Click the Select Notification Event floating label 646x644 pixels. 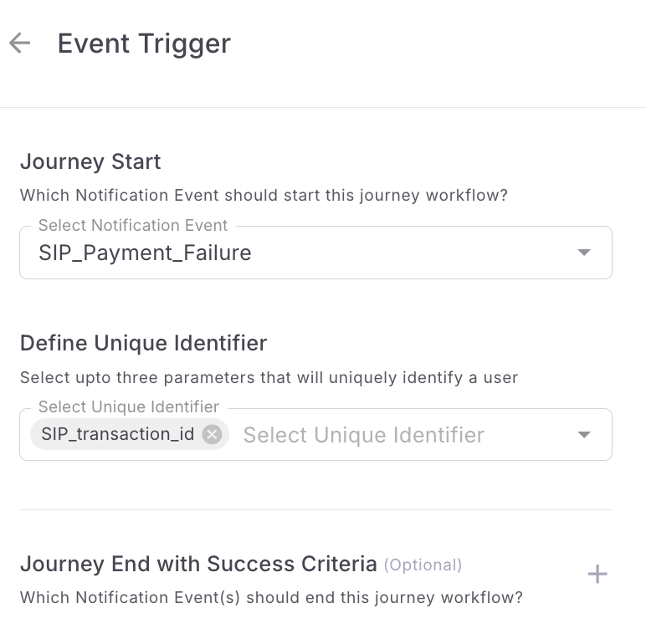(133, 225)
